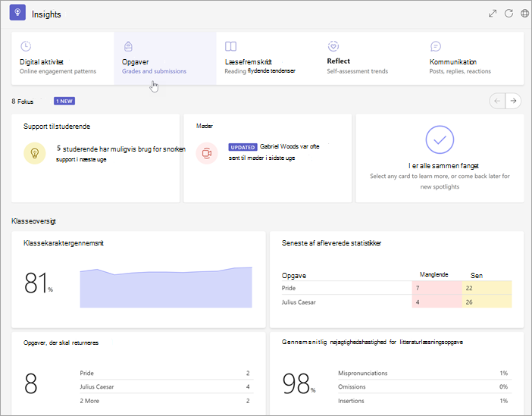Select the Omissions row
Viewport: 532px width, 416px height.
click(x=425, y=386)
